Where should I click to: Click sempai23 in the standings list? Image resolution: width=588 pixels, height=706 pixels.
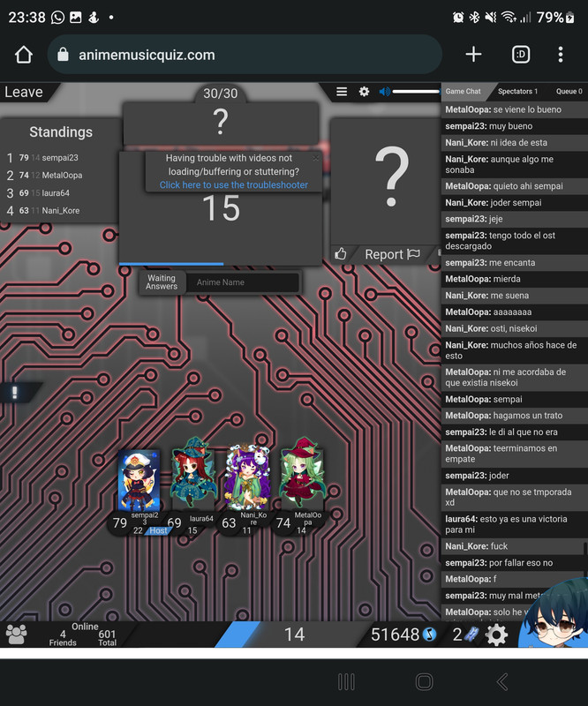coord(60,158)
